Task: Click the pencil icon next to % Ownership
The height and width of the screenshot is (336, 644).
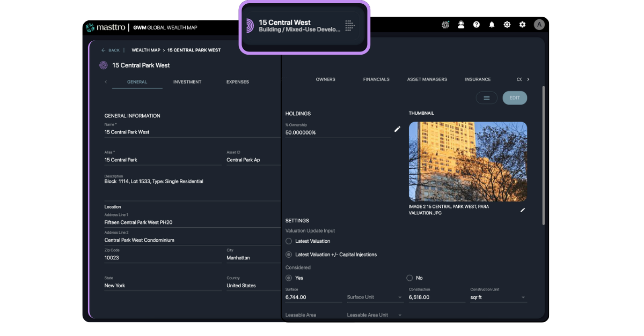Action: [397, 129]
